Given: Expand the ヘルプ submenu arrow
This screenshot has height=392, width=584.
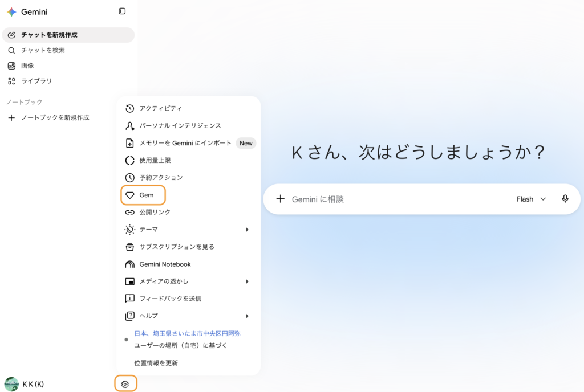Looking at the screenshot, I should click(x=247, y=316).
